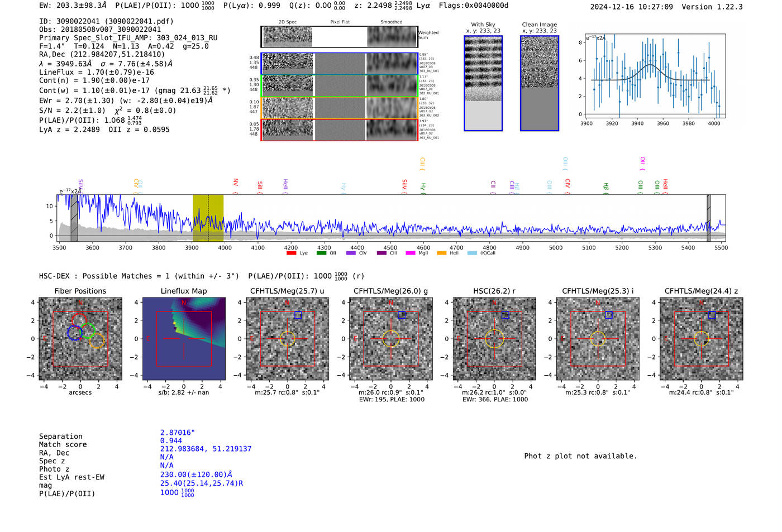This screenshot has height=532, width=782.
Task: Click the 'Flags:0x0040000d' header text
Action: pos(474,6)
